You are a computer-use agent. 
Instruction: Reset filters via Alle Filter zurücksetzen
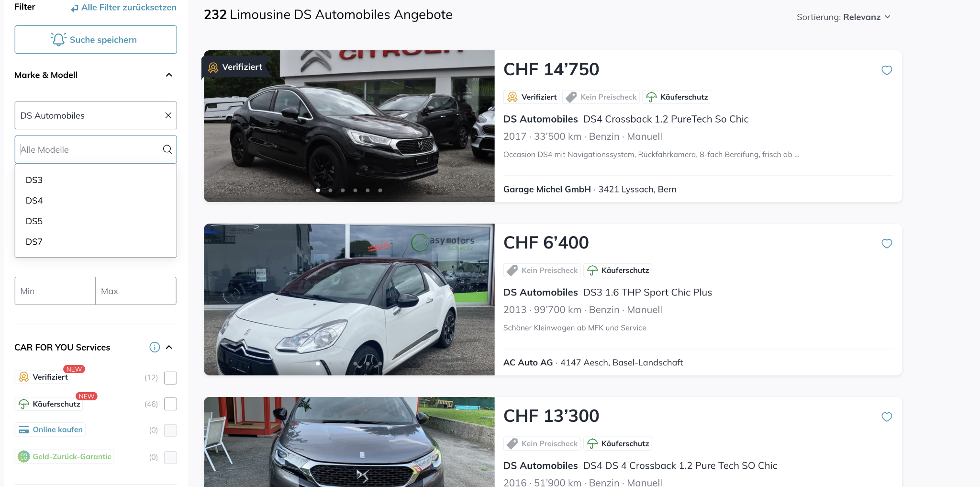coord(123,8)
